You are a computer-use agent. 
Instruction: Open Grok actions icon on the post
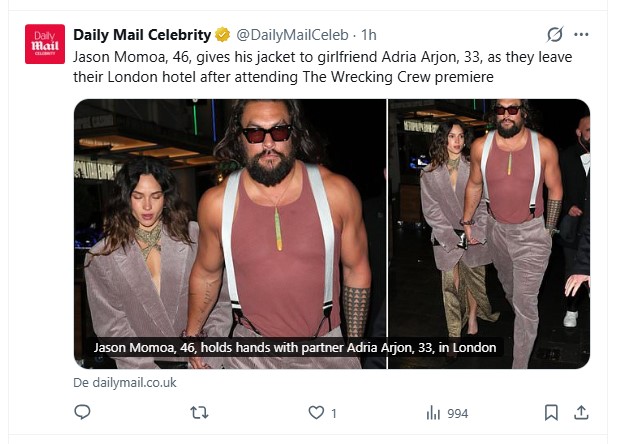point(557,35)
